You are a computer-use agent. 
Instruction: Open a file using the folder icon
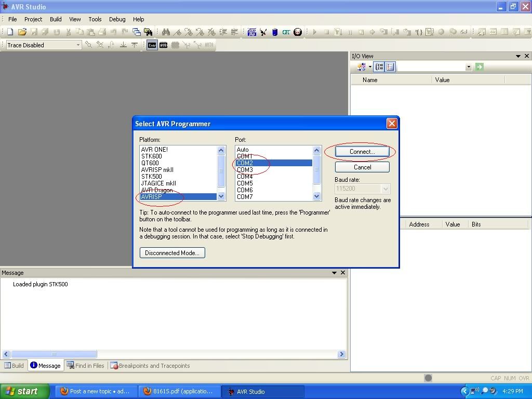[22, 32]
